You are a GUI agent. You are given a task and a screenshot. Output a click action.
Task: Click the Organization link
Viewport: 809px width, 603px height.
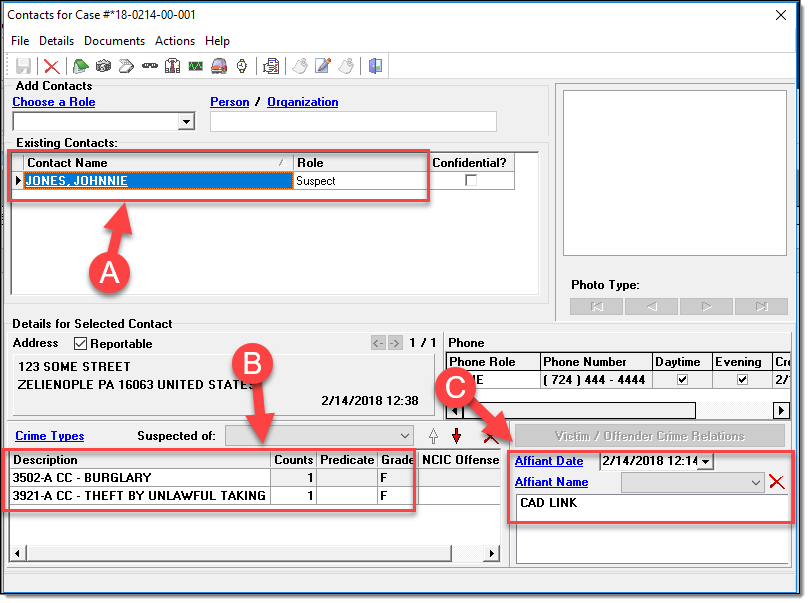coord(303,102)
